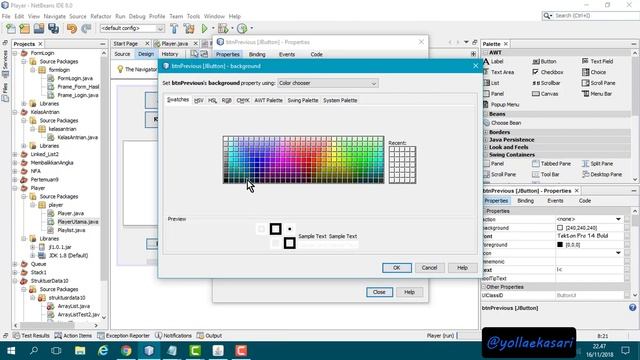Switch to the HSV color tab
640x360 pixels.
click(x=199, y=100)
